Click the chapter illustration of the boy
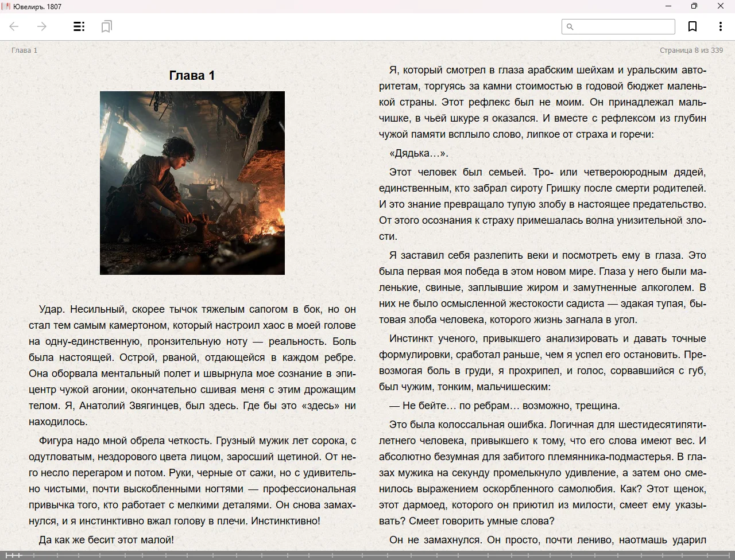Image resolution: width=735 pixels, height=560 pixels. point(192,182)
